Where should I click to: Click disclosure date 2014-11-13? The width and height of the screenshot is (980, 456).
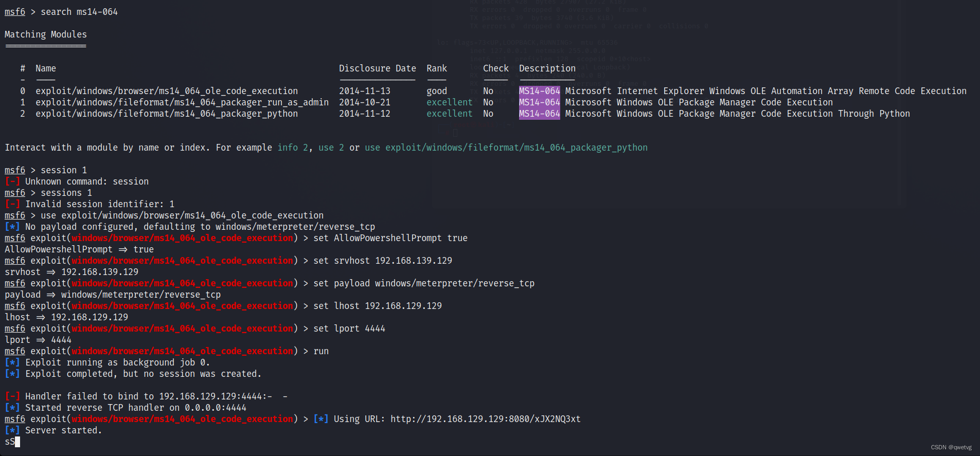click(x=365, y=91)
